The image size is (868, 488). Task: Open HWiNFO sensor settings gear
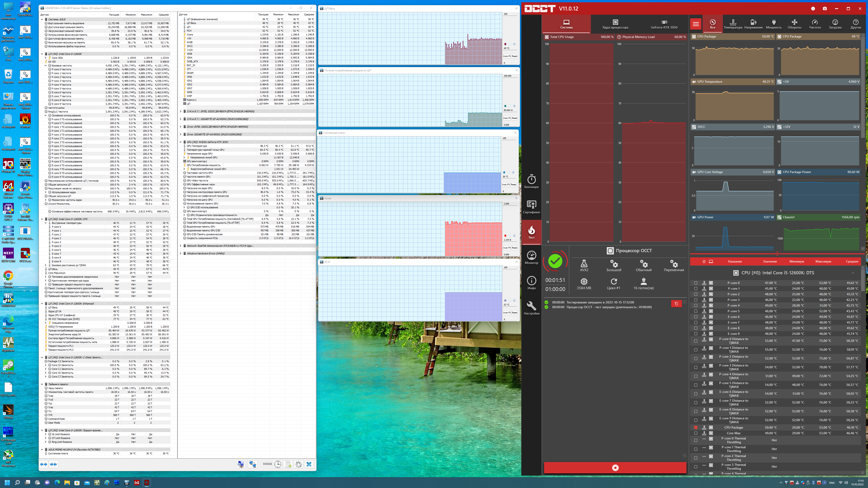click(299, 464)
